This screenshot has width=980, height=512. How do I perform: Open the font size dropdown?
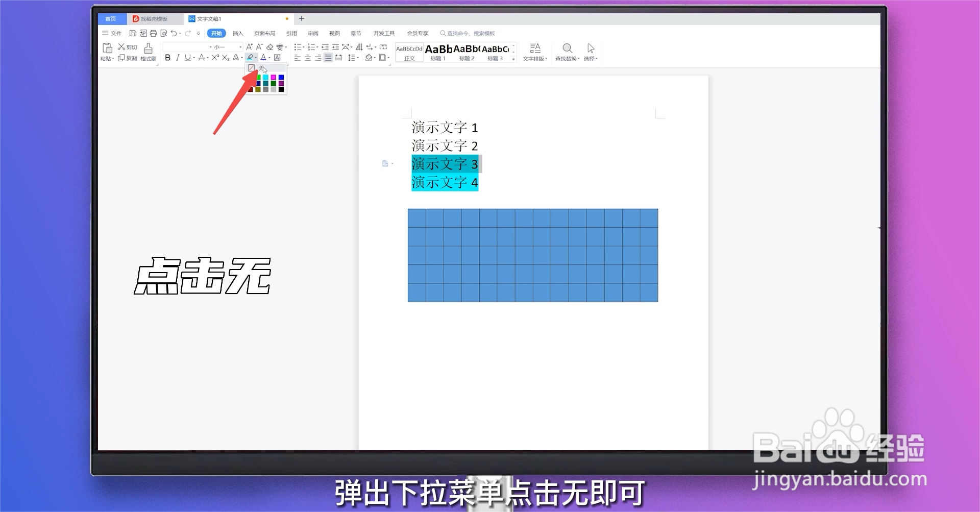click(x=240, y=47)
